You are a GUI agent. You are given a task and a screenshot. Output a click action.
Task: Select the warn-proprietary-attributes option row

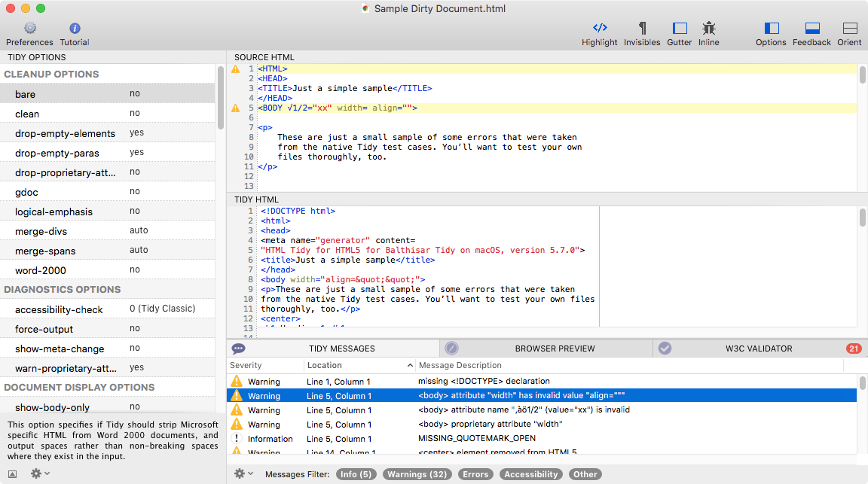coord(108,368)
